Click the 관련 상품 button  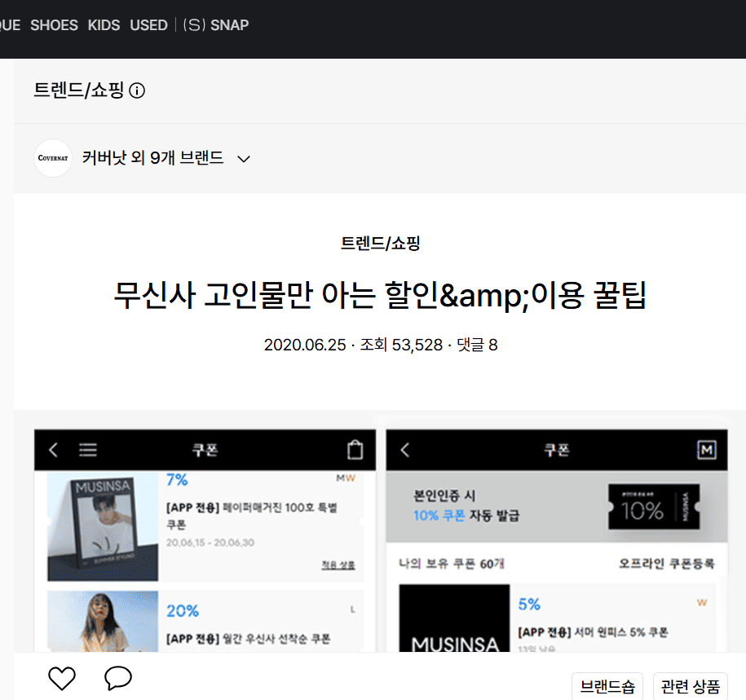[x=691, y=686]
